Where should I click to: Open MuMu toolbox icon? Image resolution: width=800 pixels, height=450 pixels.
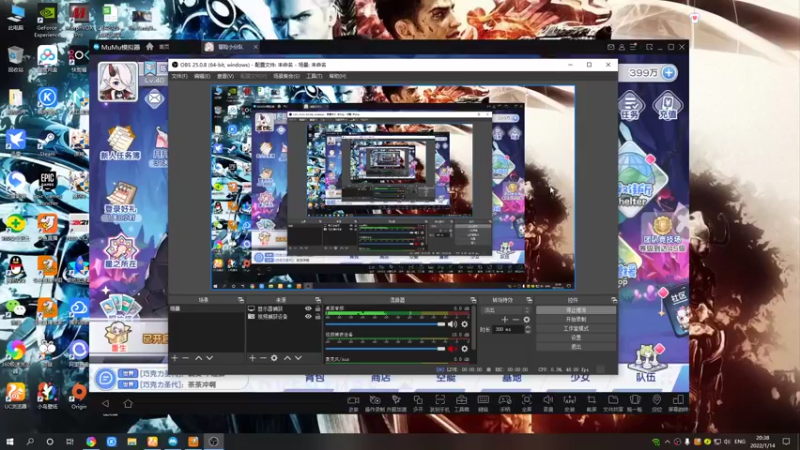461,403
